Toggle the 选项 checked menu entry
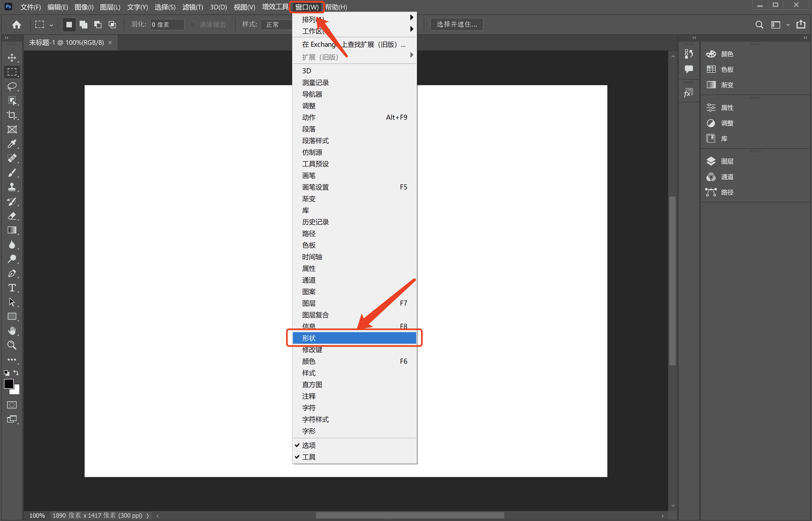Viewport: 812px width, 521px height. tap(309, 445)
